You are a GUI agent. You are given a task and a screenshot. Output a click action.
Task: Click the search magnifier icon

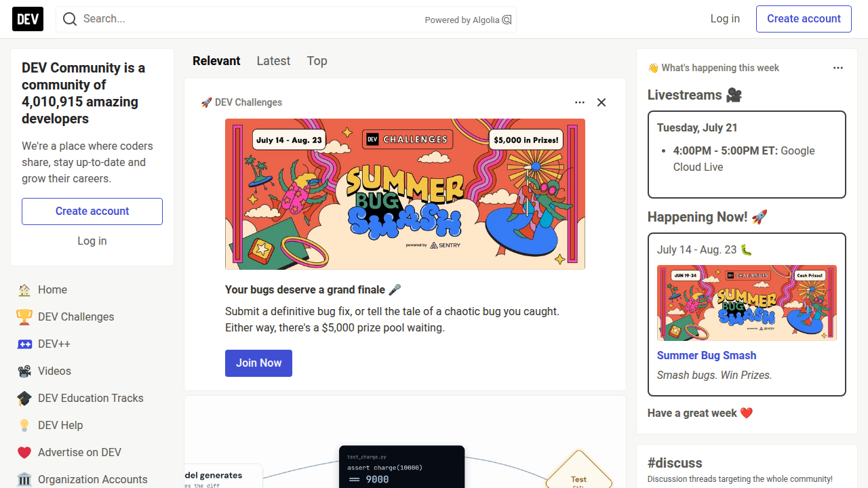[x=70, y=19]
